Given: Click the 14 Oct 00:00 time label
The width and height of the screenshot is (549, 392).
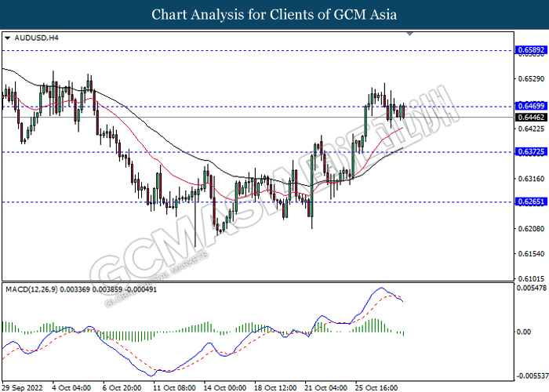Looking at the screenshot, I should pos(225,388).
